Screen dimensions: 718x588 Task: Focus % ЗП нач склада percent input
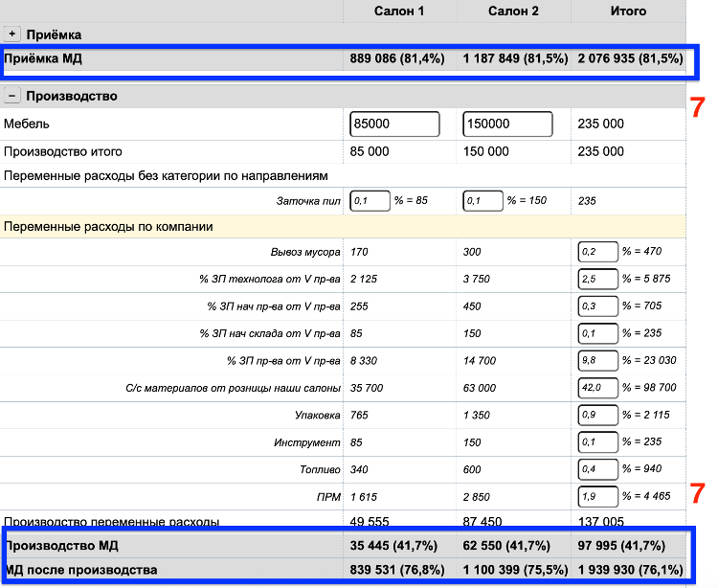(x=596, y=333)
